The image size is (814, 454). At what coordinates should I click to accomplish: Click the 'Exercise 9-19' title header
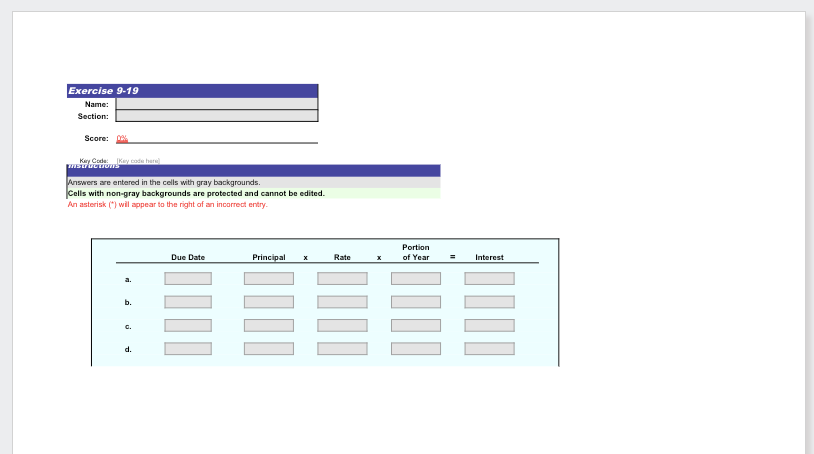pos(192,91)
